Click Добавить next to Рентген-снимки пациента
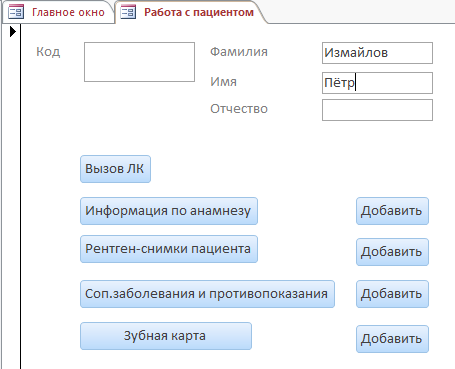 (x=392, y=252)
